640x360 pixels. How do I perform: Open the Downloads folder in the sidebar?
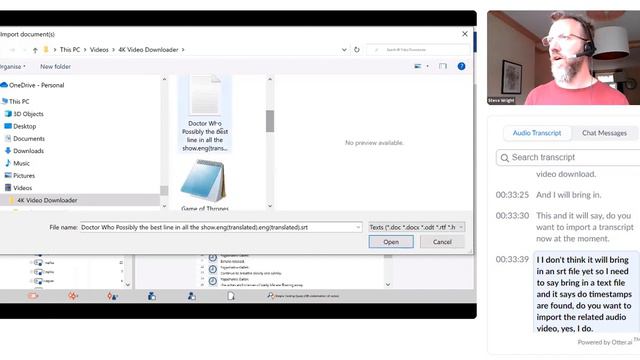coord(24,151)
